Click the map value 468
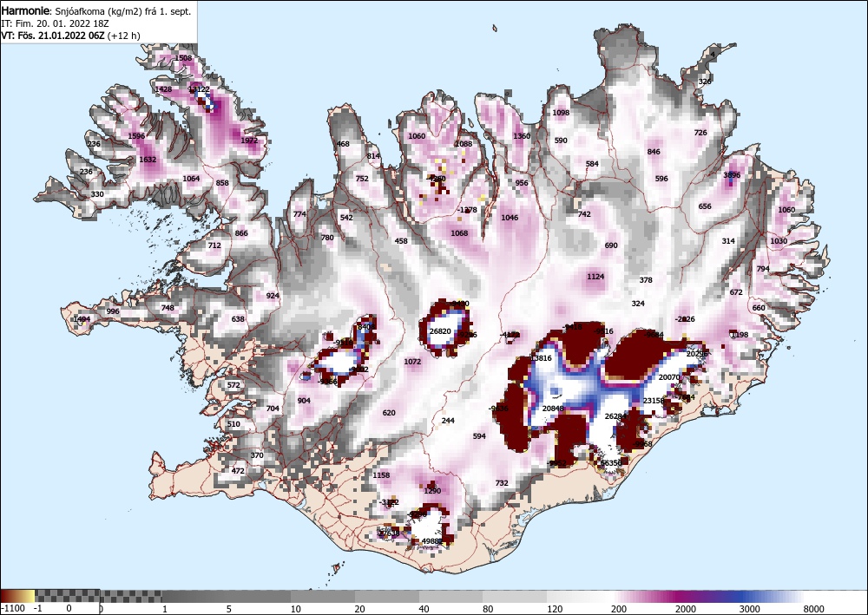This screenshot has height=615, width=868. [x=343, y=144]
